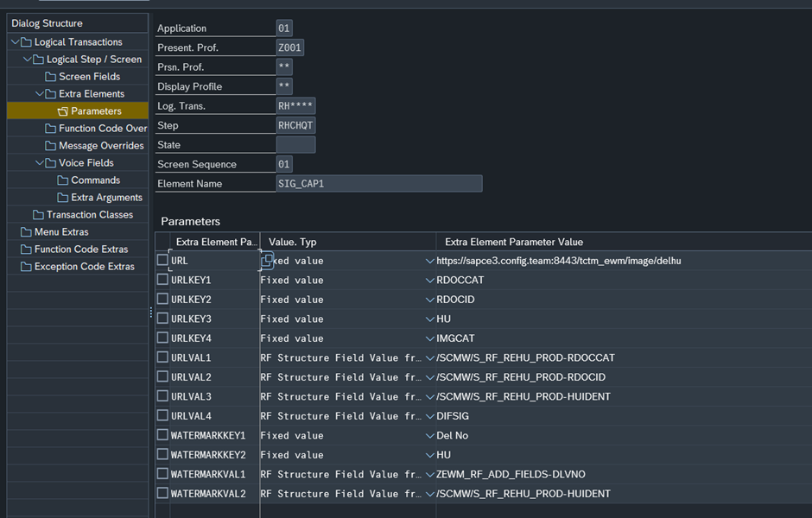Select the URL row checkbox

pos(162,260)
